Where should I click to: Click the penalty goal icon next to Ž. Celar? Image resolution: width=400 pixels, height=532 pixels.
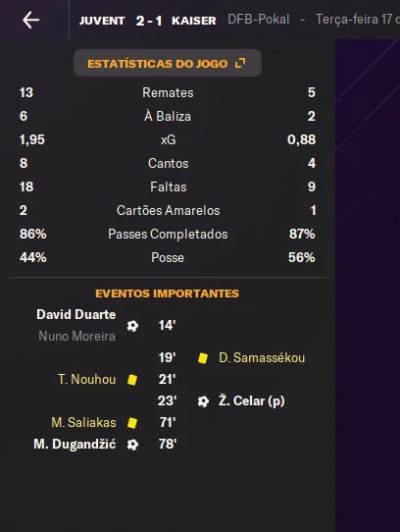coord(203,401)
